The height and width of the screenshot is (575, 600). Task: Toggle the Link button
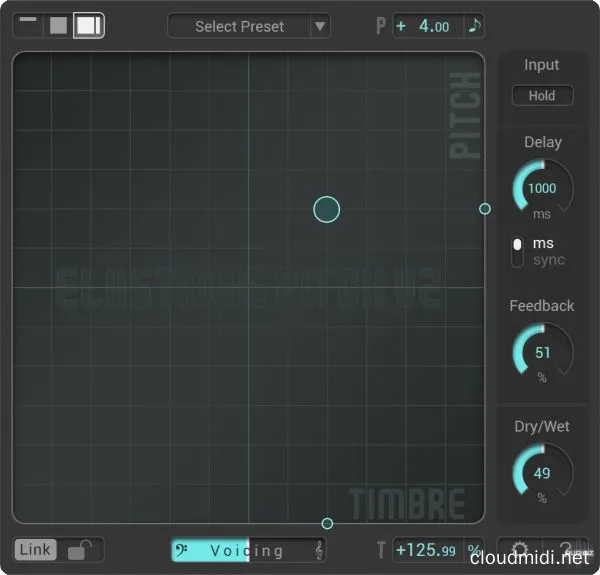point(35,550)
